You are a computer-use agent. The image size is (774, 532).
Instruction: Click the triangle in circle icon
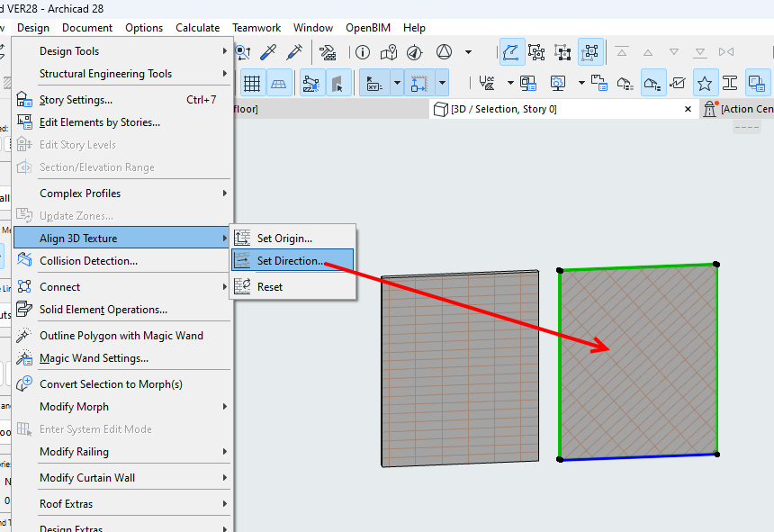click(x=445, y=51)
